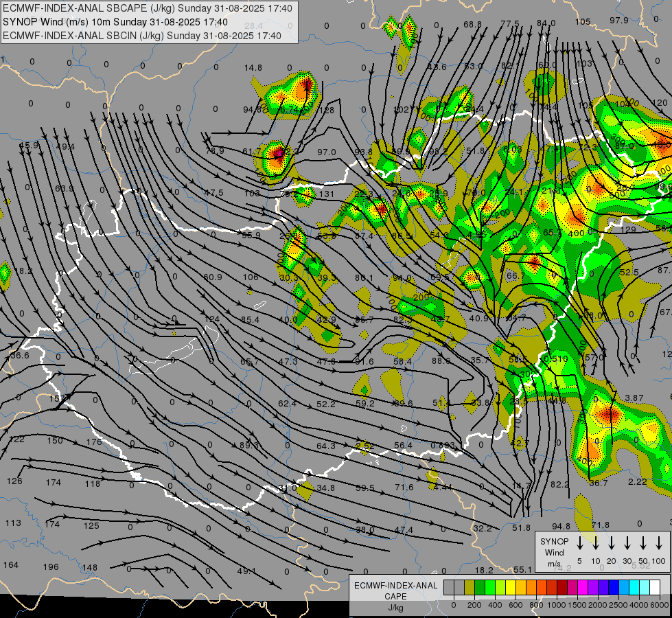The width and height of the screenshot is (672, 618).
Task: Click the map value 82.2
Action: click(559, 484)
